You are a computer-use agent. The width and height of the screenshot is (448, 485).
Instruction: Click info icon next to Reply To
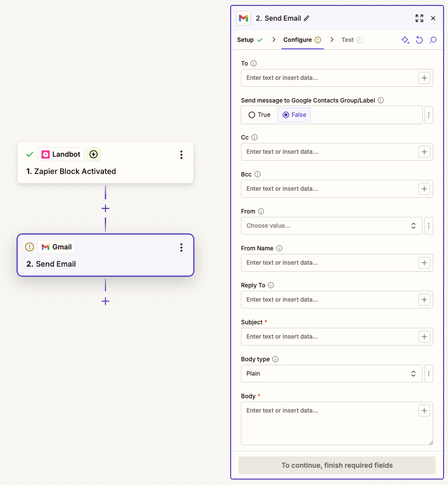[271, 285]
